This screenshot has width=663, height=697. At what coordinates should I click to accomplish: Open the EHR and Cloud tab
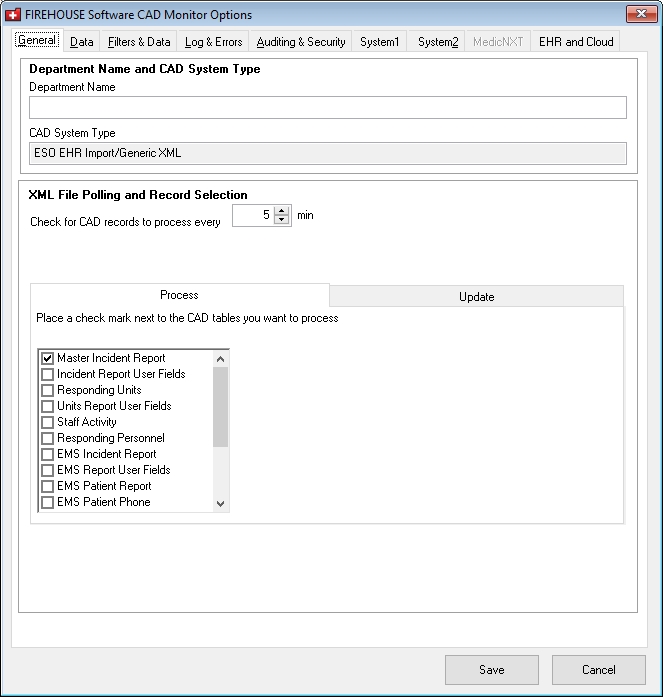(576, 42)
